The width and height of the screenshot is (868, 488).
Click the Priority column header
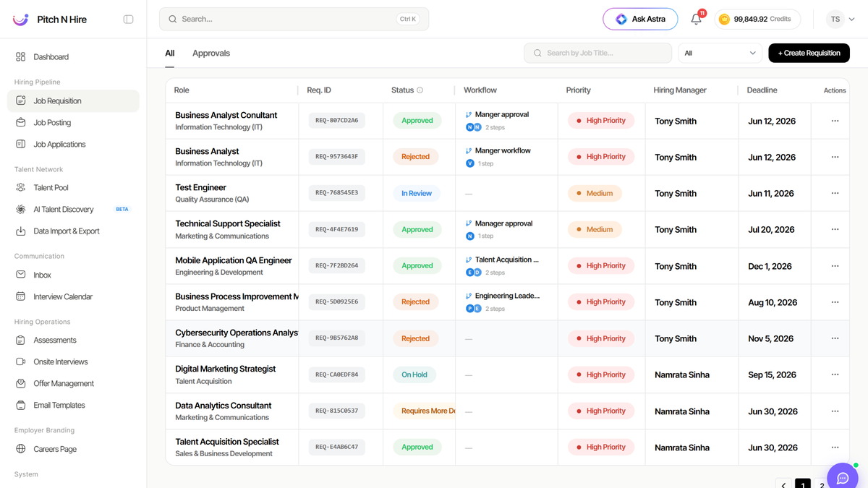pyautogui.click(x=579, y=90)
